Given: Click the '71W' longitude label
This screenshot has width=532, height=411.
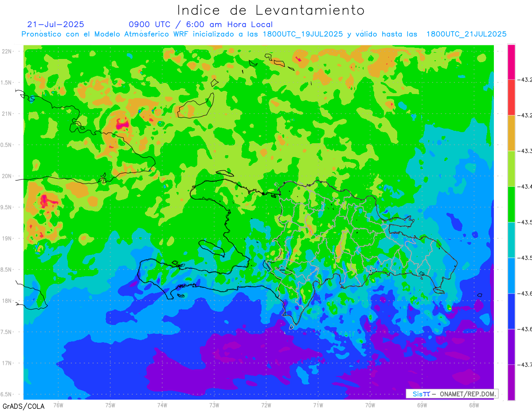Looking at the screenshot, I should [x=318, y=405].
